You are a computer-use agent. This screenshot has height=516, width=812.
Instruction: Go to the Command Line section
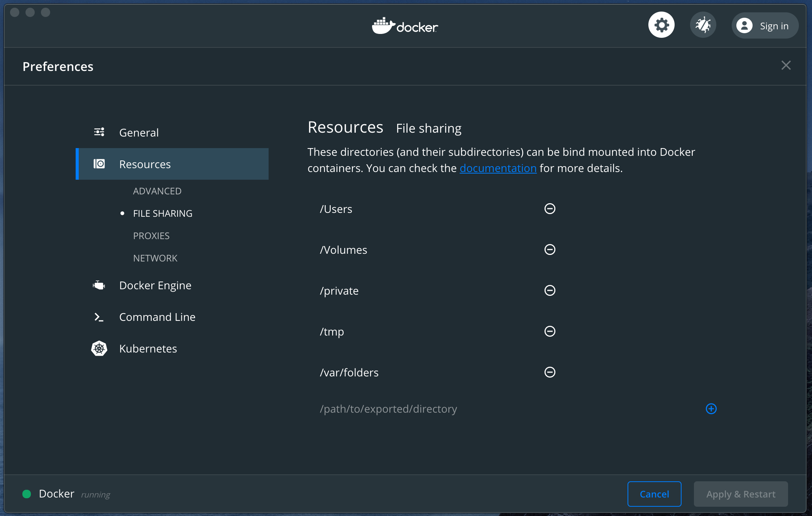point(157,317)
